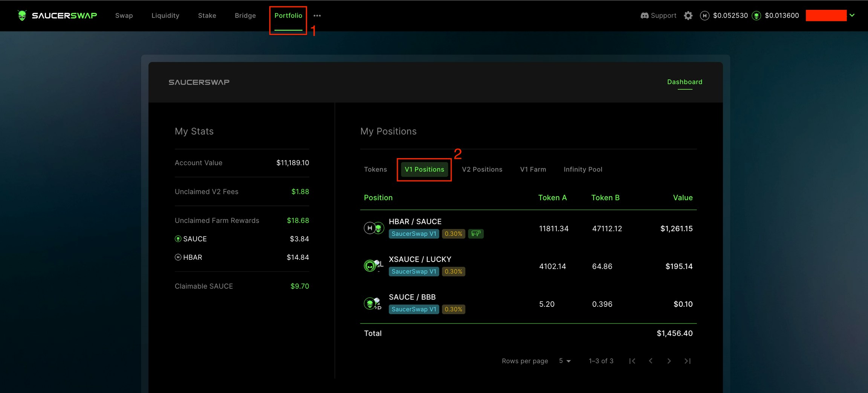Click the SAUCE / BBB pair token icons

pos(373,303)
